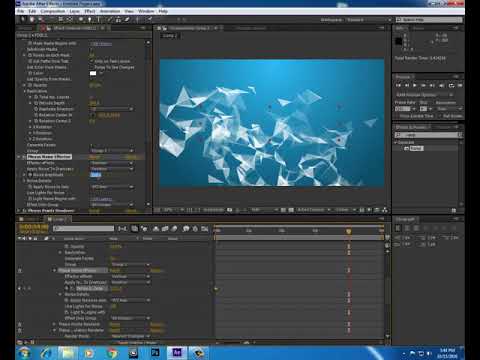480x360 pixels.
Task: Open the File menu
Action: [x=21, y=11]
